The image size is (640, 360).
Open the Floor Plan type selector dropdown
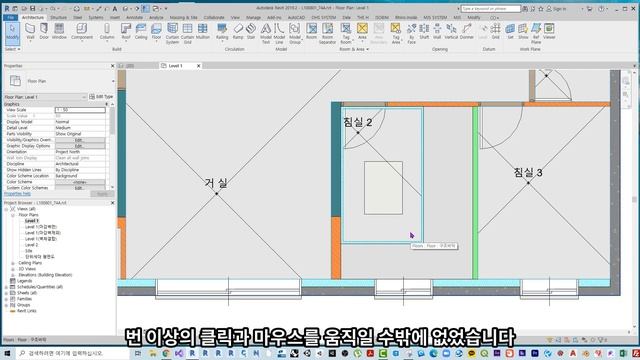pos(113,81)
